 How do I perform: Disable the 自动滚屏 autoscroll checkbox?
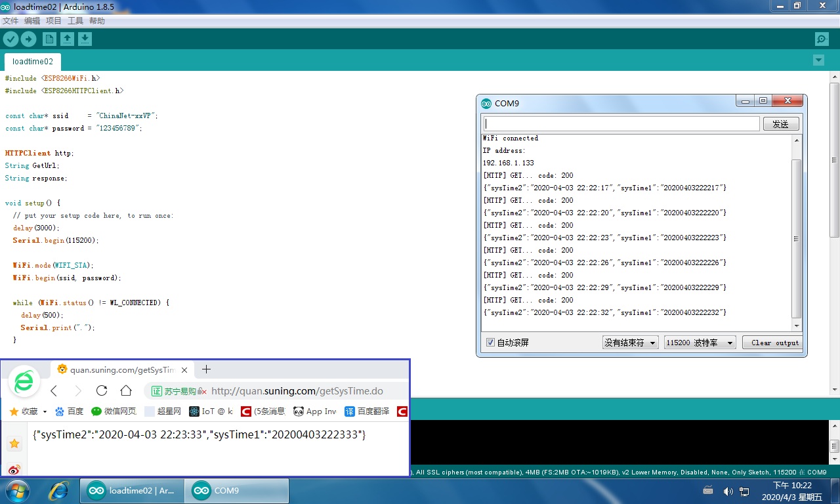pyautogui.click(x=490, y=342)
